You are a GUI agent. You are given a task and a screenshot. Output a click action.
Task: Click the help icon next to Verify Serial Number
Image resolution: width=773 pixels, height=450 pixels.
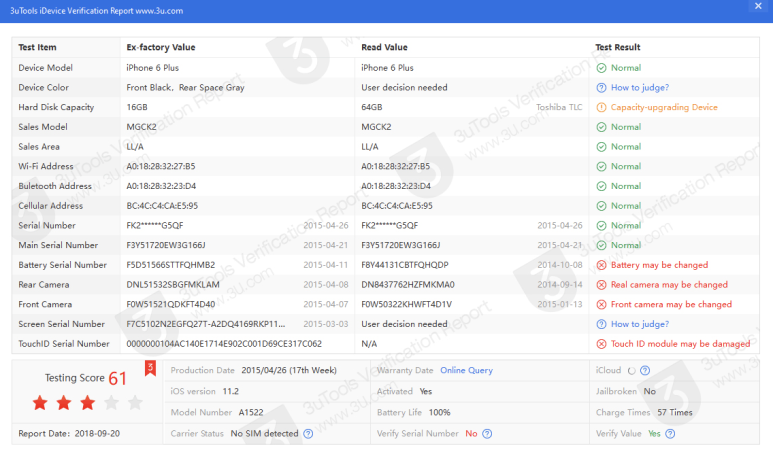pyautogui.click(x=487, y=434)
